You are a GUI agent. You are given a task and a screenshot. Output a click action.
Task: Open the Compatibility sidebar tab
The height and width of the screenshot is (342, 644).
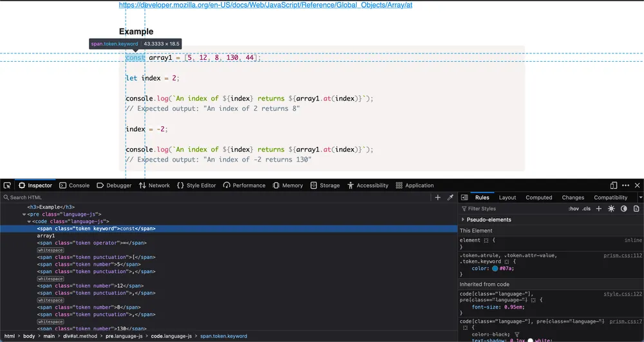pos(611,198)
